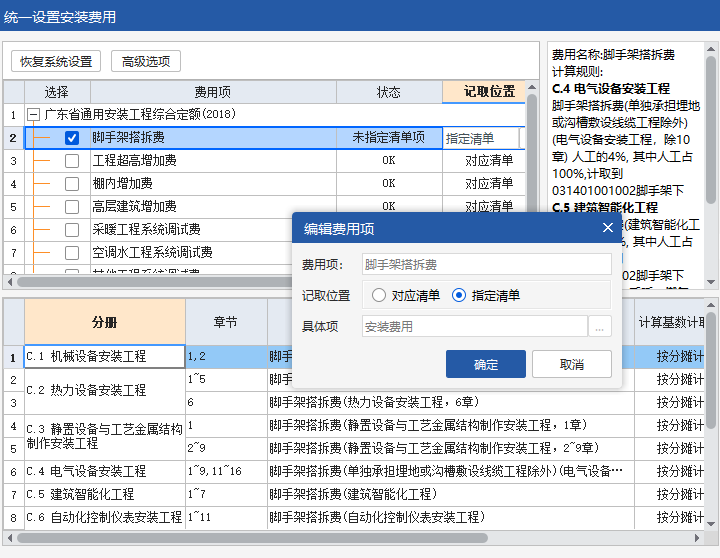
Task: Select the 脚手架搭拆费(自动化控制仪表安装工程) cell
Action: pos(450,517)
